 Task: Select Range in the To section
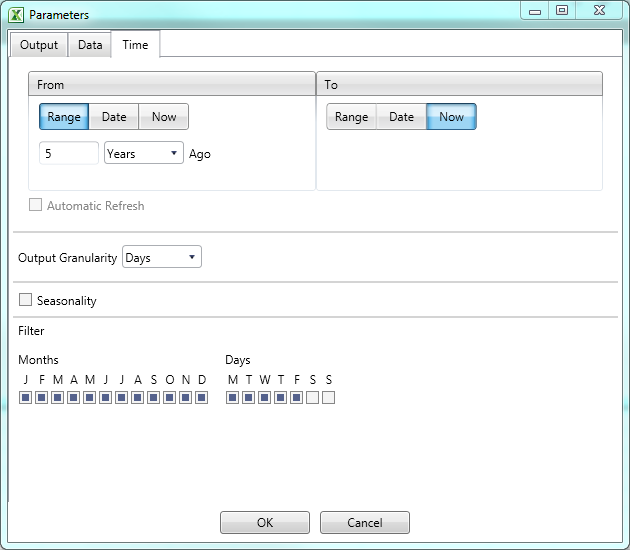point(351,117)
